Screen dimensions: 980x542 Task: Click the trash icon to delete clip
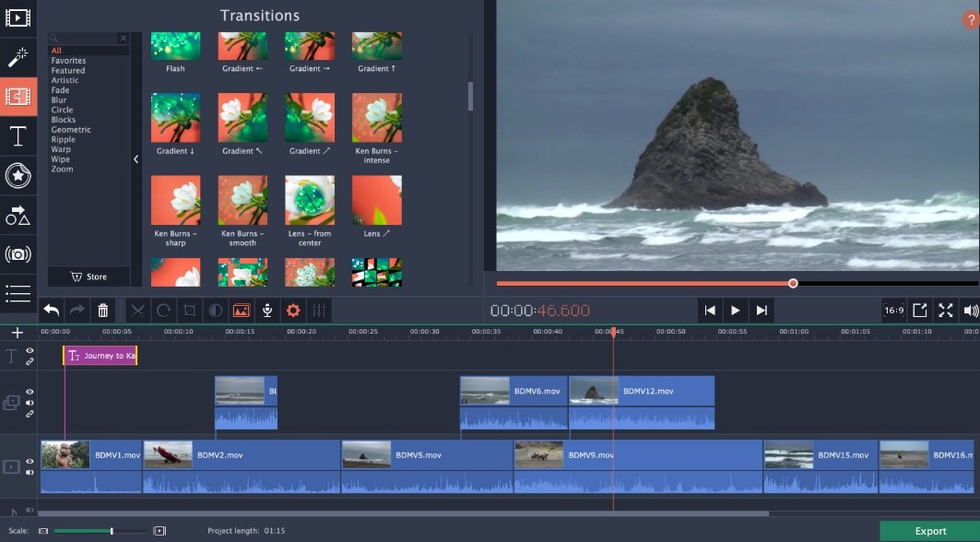[x=103, y=311]
